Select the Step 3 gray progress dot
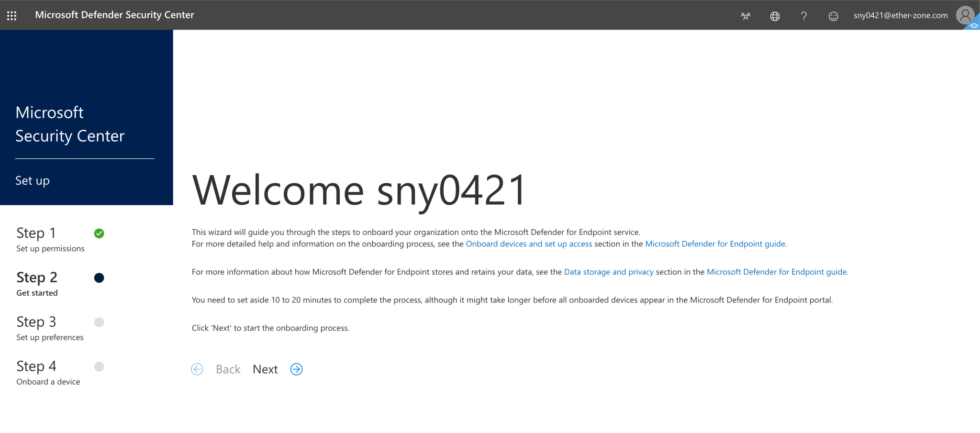 [x=99, y=322]
